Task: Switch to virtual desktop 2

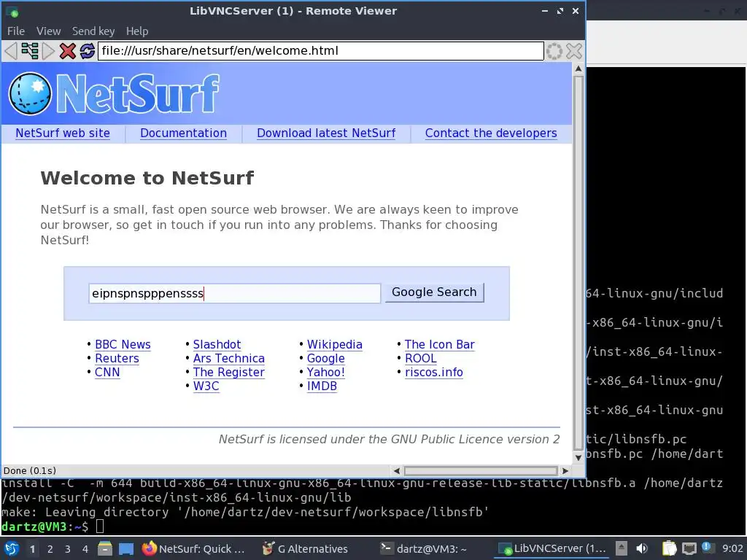Action: coord(50,549)
